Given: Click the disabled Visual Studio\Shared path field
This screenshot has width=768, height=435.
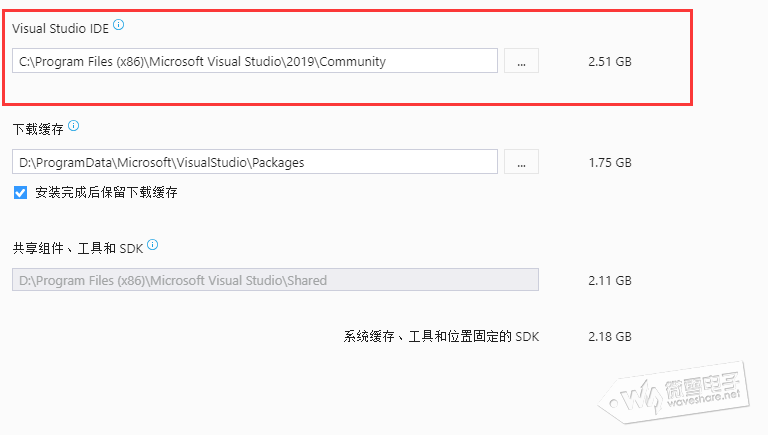Looking at the screenshot, I should (275, 280).
